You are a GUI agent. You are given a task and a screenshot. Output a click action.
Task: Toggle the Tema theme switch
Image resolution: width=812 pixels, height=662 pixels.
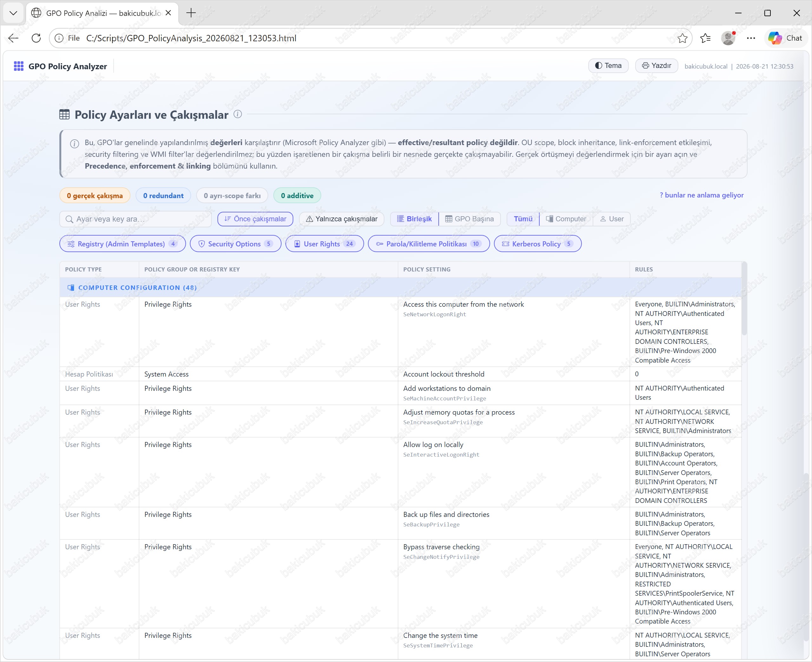(609, 66)
